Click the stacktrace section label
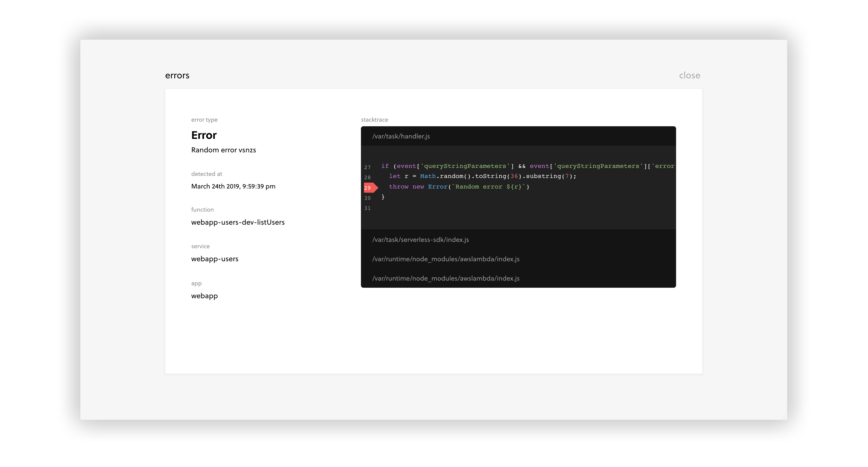This screenshot has width=868, height=467. [x=374, y=120]
